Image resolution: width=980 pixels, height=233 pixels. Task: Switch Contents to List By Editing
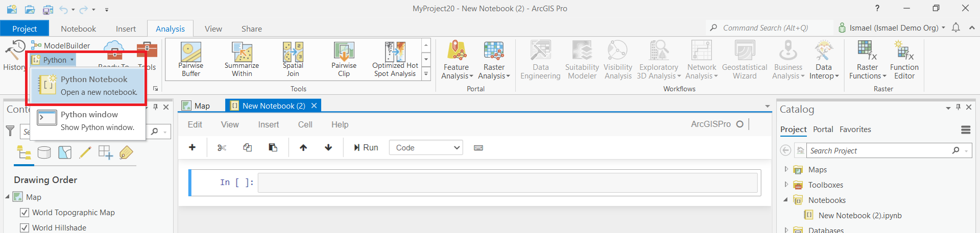[x=85, y=152]
